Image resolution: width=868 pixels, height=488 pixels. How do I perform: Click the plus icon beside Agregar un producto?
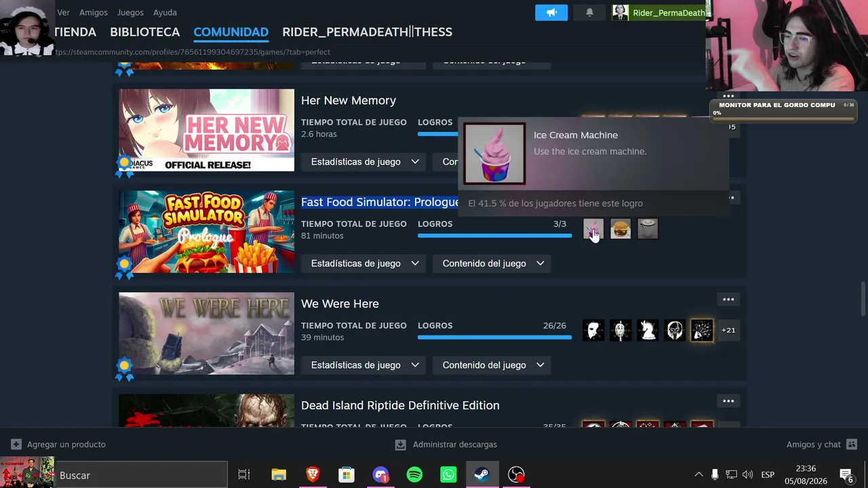point(16,445)
